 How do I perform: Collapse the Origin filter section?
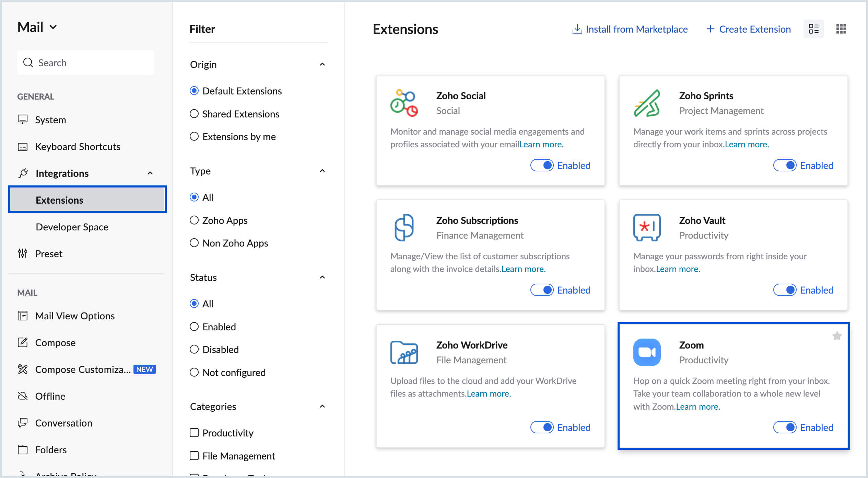pos(322,65)
